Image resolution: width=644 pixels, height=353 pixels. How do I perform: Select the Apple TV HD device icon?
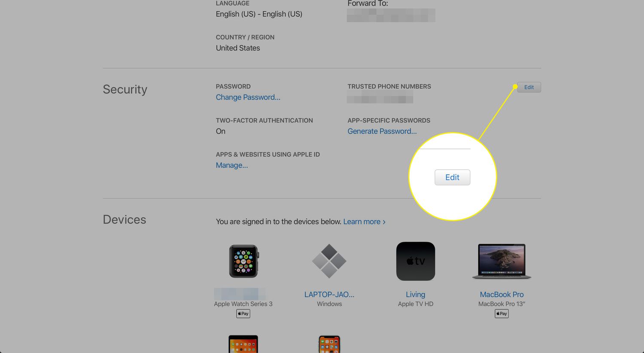(416, 261)
